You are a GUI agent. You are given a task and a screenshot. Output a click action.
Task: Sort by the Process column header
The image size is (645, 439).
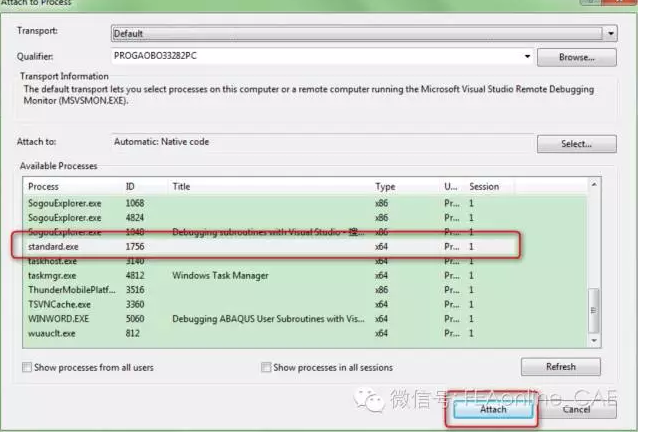coord(74,187)
